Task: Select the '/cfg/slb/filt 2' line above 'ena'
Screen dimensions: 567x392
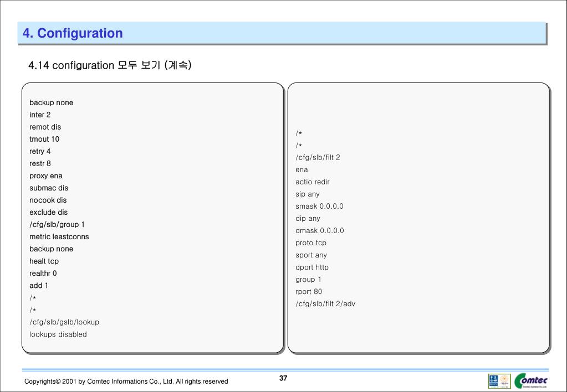Action: 318,158
